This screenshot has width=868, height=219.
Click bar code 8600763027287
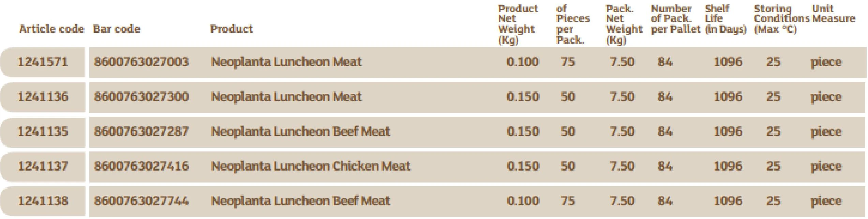[141, 132]
